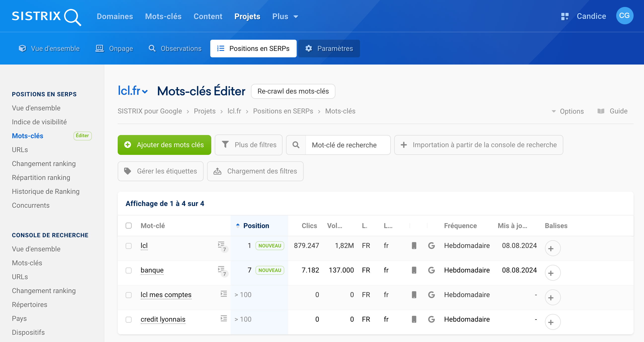Click the mobile icon in the credit lyonnais row

click(414, 319)
